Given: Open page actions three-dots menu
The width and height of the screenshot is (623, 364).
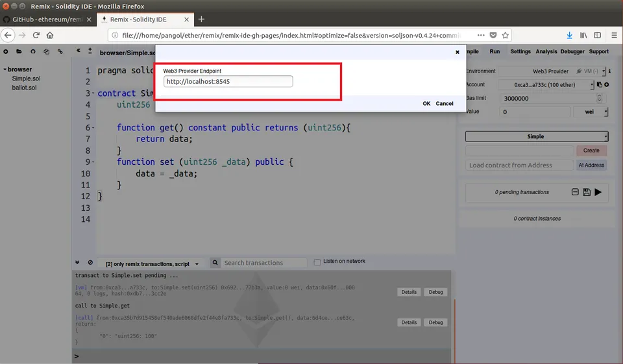Looking at the screenshot, I should [481, 35].
